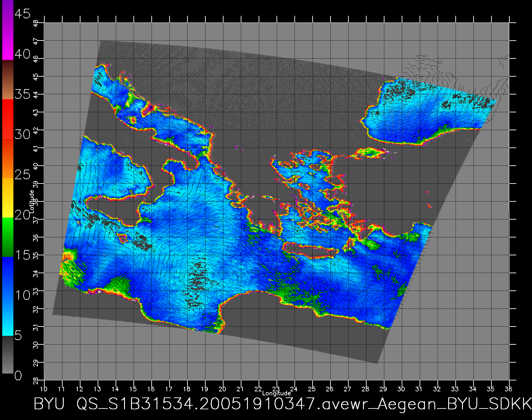Viewport: 532px width, 420px height.
Task: Click longitude axis tick label 21
Action: coord(240,389)
